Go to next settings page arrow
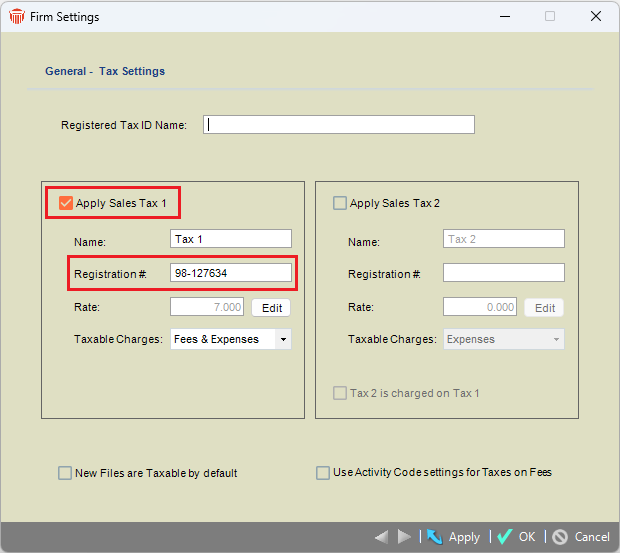This screenshot has width=620, height=553. [404, 537]
